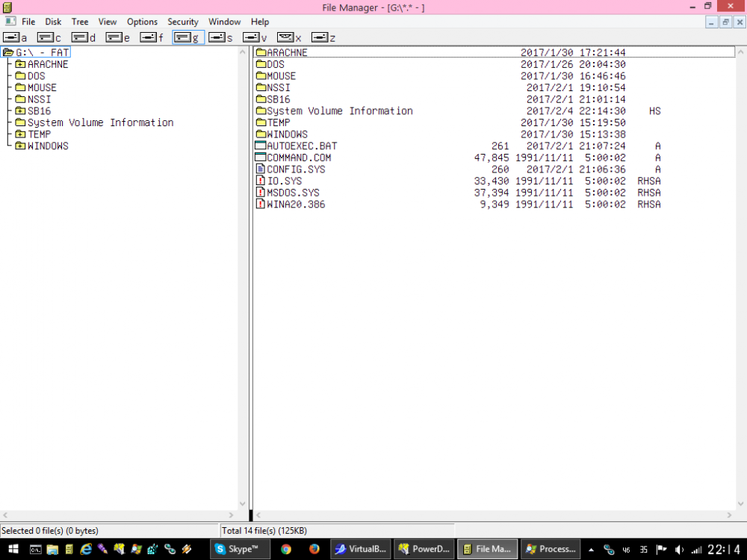Click the Process taskbar button
This screenshot has width=747, height=560.
[551, 549]
